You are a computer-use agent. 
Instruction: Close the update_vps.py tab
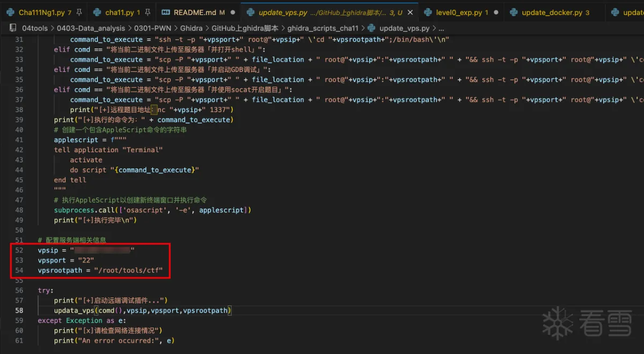click(409, 12)
